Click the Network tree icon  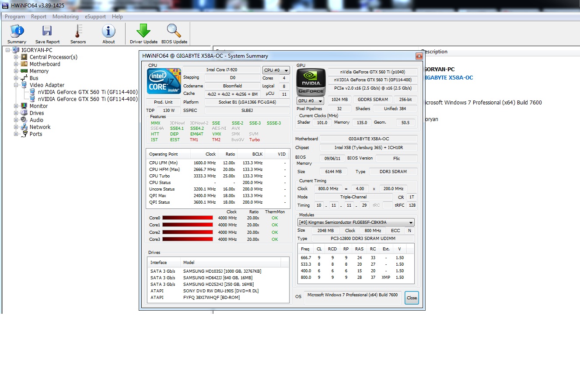(x=24, y=127)
